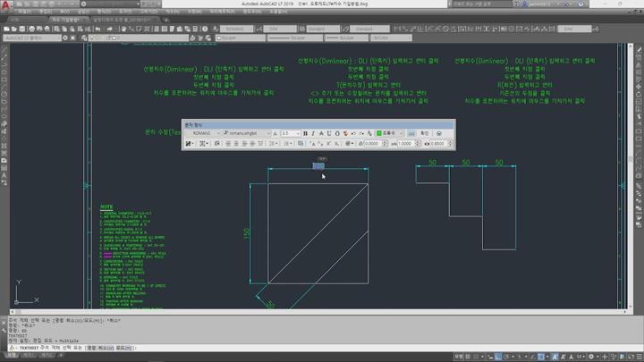Open the text height 3.5 dropdown
This screenshot has height=362, width=644.
[291, 133]
